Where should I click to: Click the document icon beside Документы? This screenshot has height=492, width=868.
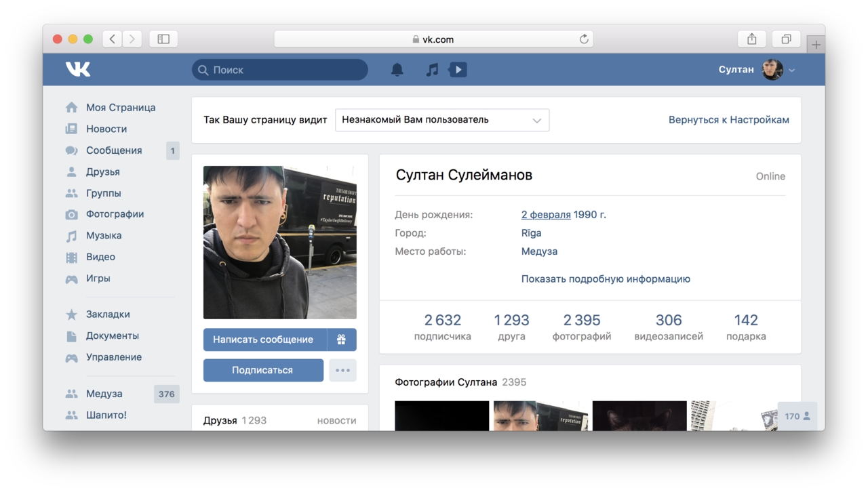[71, 335]
